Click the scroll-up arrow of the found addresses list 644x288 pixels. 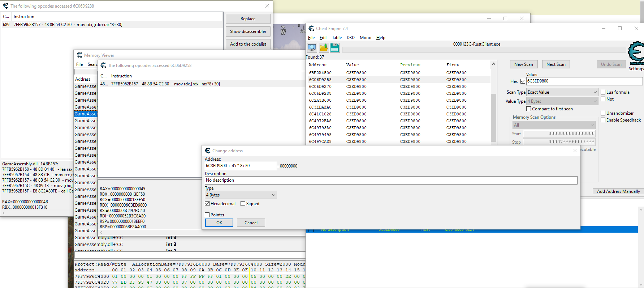tap(493, 64)
